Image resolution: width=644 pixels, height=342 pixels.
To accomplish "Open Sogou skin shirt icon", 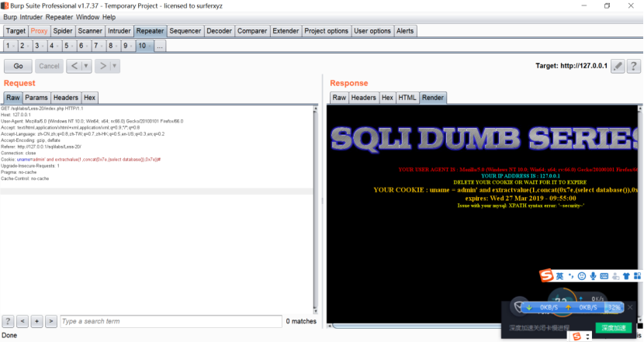I will pos(626,276).
